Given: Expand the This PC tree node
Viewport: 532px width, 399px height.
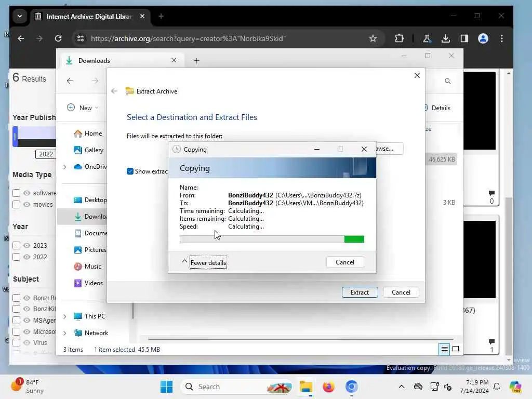Looking at the screenshot, I should [x=65, y=316].
